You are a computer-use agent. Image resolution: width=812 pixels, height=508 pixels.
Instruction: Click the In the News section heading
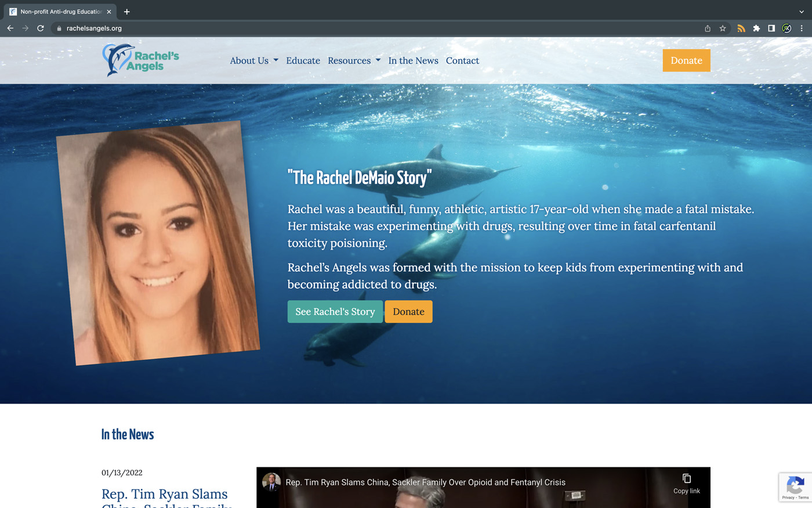(x=128, y=434)
